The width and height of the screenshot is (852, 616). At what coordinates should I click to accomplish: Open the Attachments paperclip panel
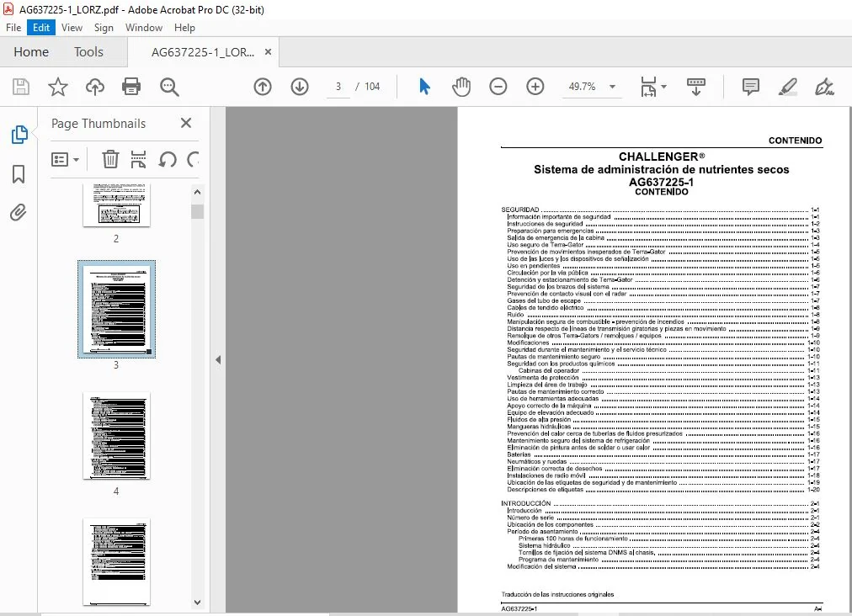click(x=18, y=212)
